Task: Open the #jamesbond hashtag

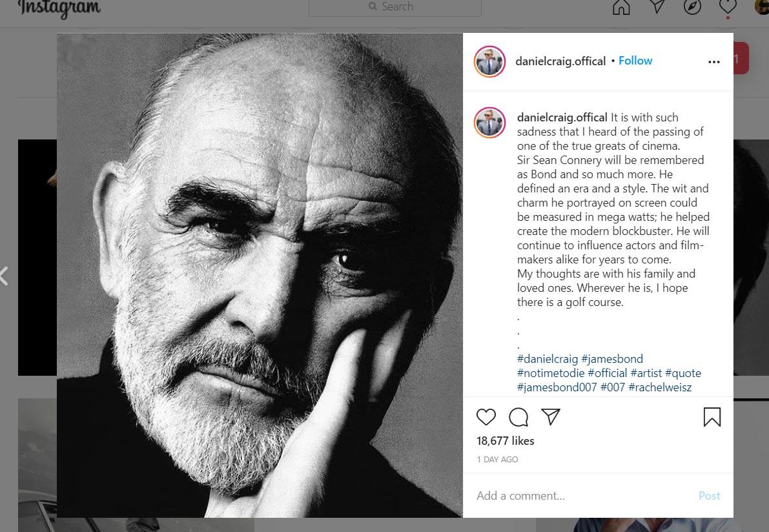Action: tap(612, 359)
